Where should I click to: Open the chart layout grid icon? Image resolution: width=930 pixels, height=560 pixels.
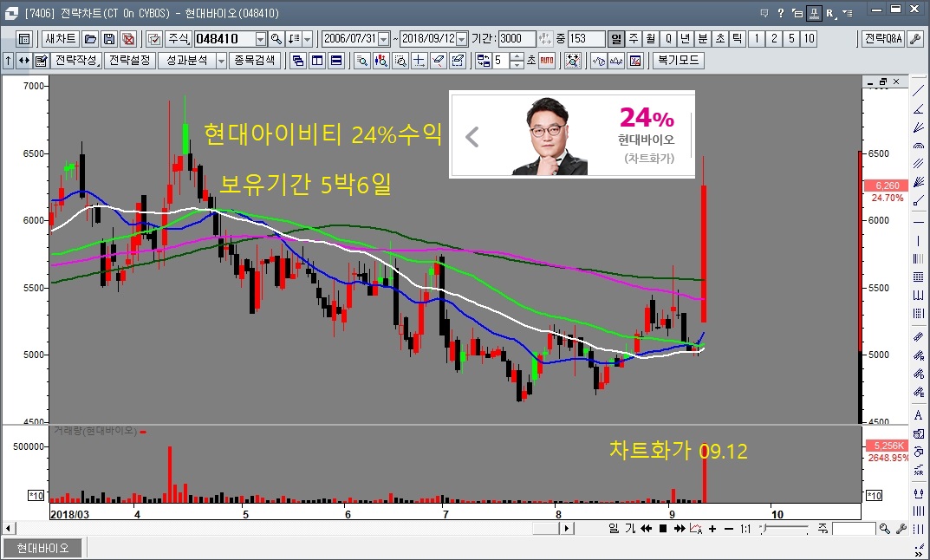[x=24, y=39]
